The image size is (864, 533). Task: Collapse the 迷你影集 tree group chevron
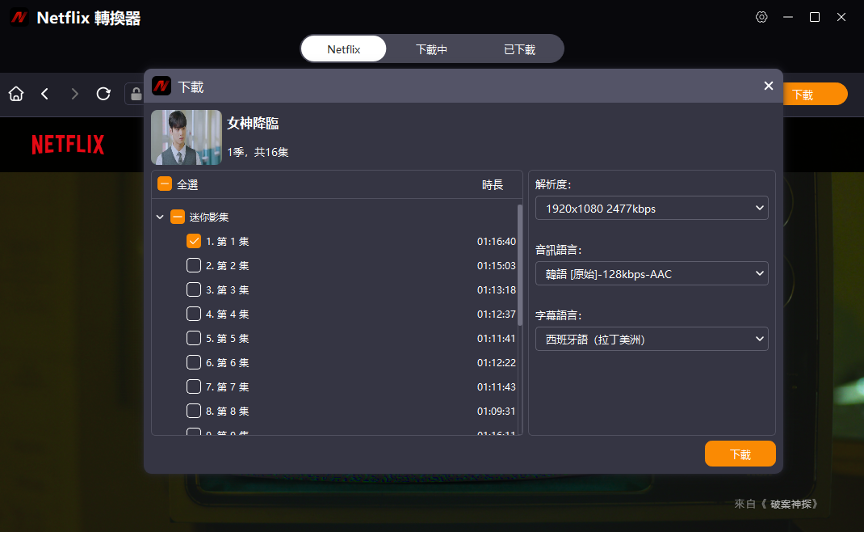click(x=160, y=217)
